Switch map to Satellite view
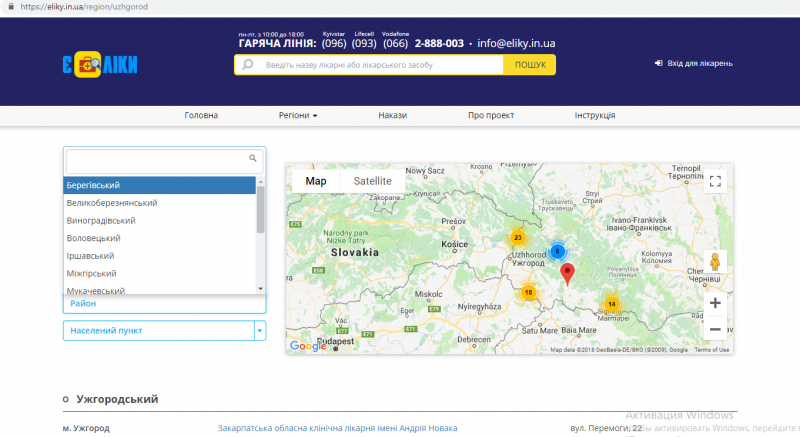Screen dimensions: 800x437 [x=372, y=181]
